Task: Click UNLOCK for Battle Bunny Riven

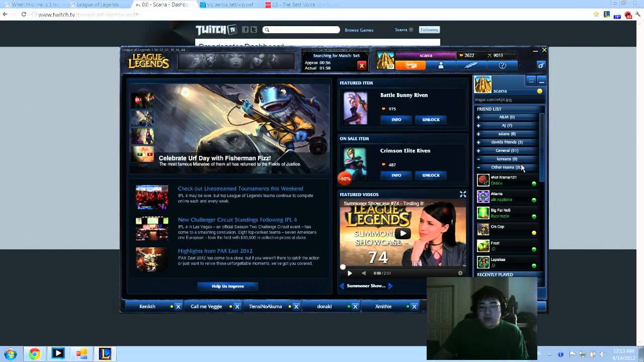Action: (x=431, y=120)
